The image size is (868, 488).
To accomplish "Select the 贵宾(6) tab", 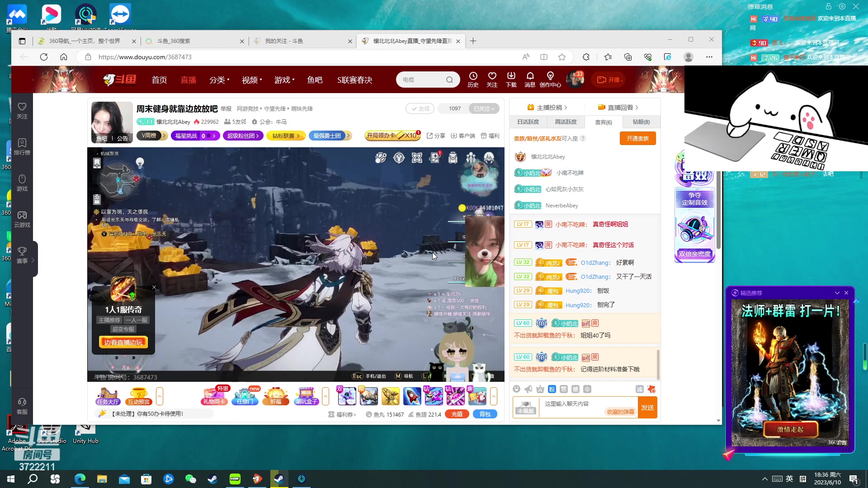I will point(603,122).
